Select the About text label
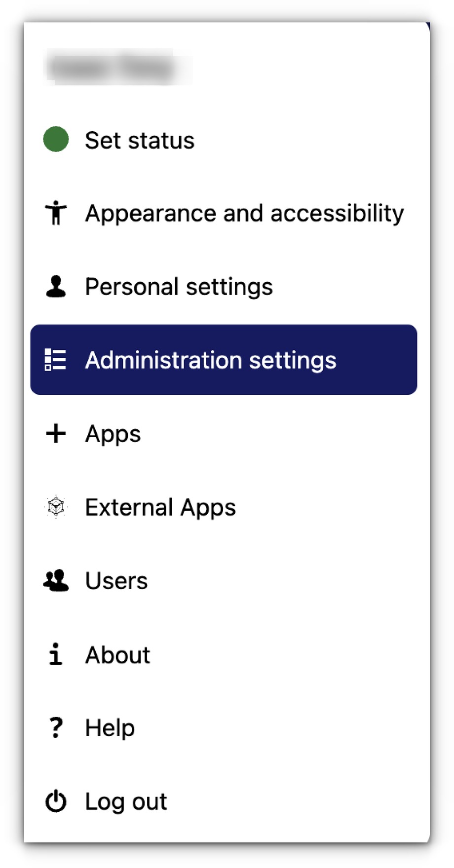Image resolution: width=454 pixels, height=868 pixels. (117, 655)
